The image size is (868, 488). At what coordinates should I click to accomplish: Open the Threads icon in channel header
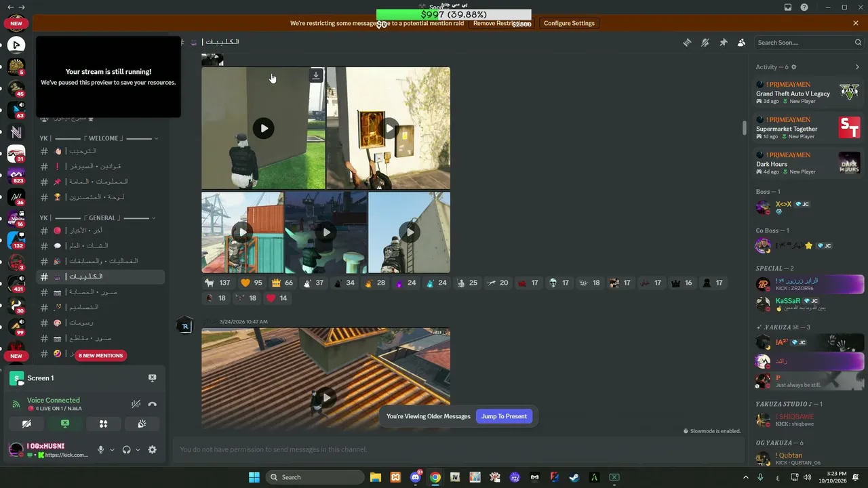[687, 42]
